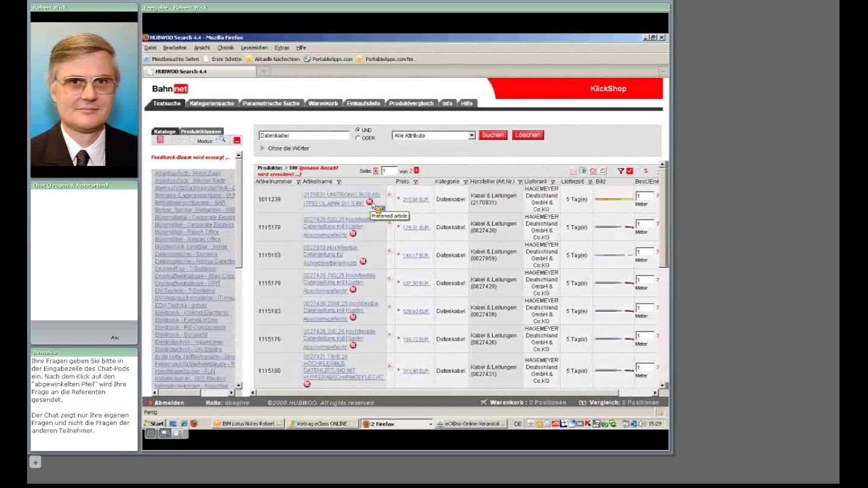868x488 pixels.
Task: Open the Produktvergleich tab
Action: click(x=411, y=104)
